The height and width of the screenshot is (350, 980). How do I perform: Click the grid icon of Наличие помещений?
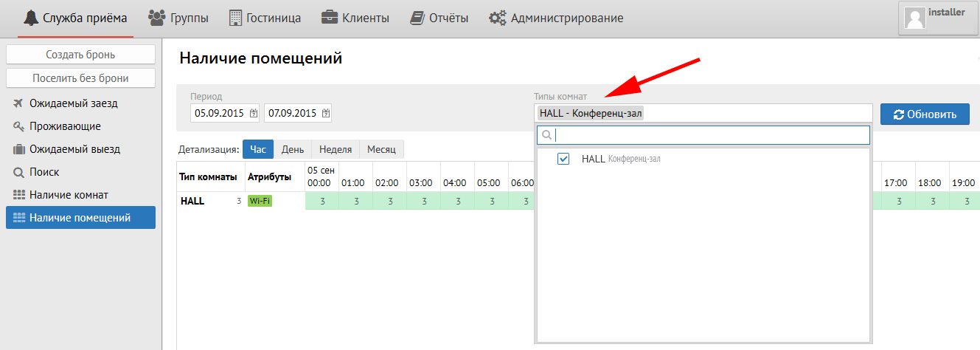point(18,218)
